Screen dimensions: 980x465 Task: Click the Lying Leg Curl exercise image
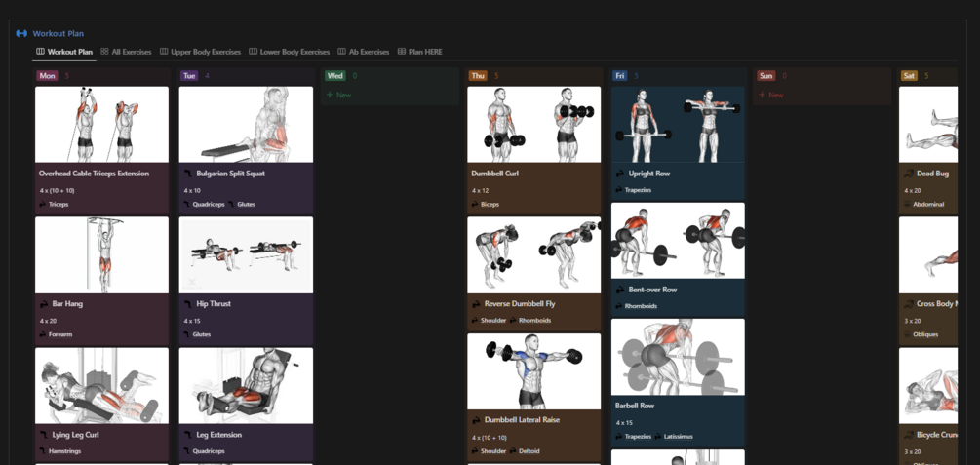(101, 386)
